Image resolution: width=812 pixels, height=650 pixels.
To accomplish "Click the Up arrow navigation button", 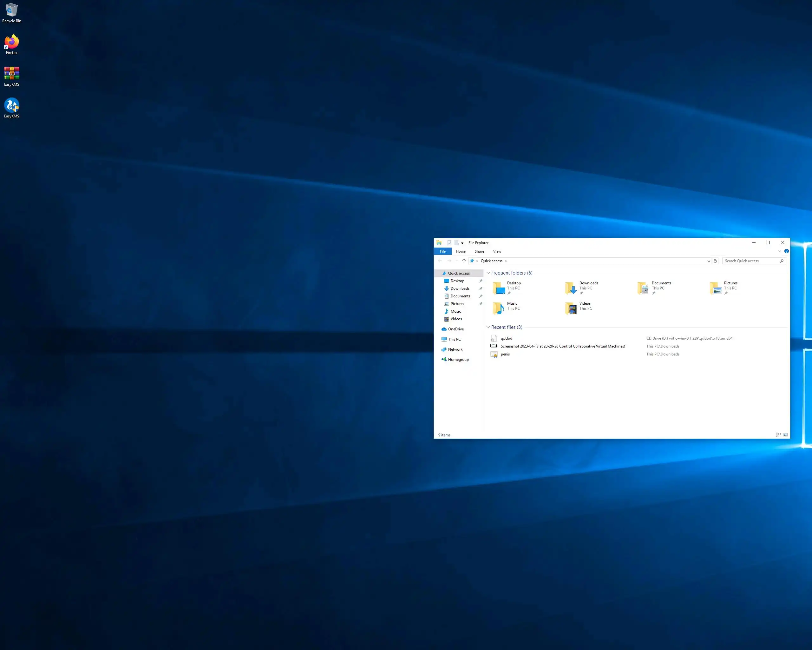I will [x=464, y=261].
